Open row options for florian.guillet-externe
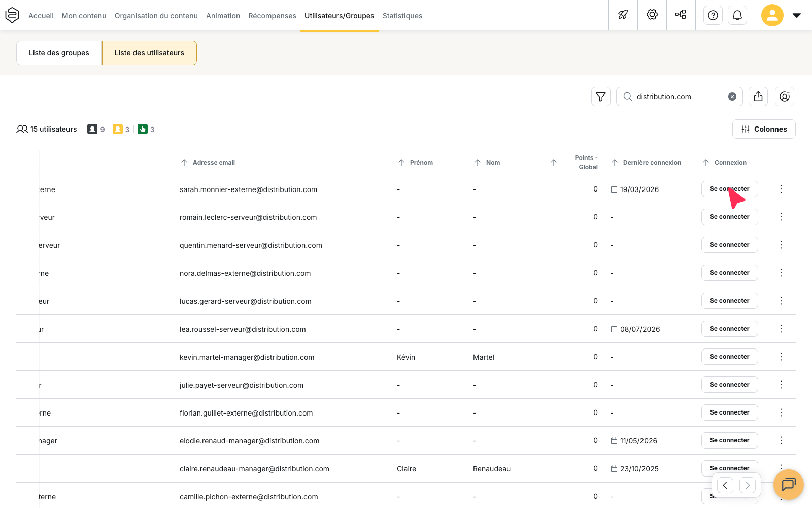Viewport: 812px width, 508px height. coord(781,412)
